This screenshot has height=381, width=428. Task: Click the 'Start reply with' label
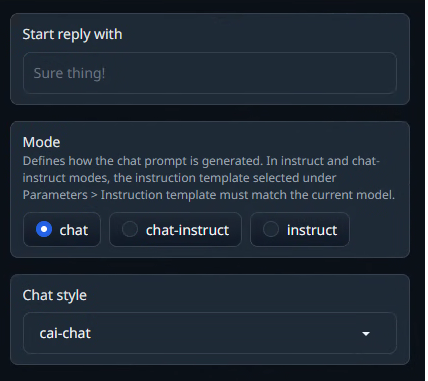[72, 34]
